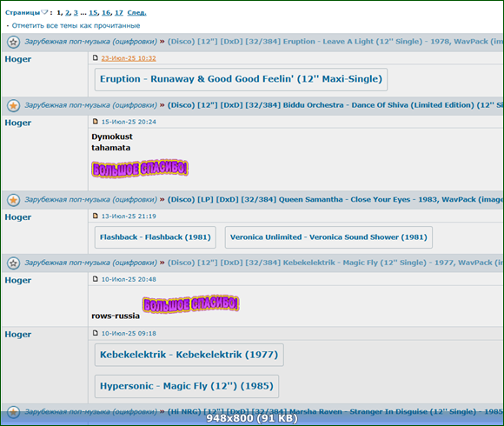The height and width of the screenshot is (426, 504).
Task: Open Eruption - Leave A Light topic title
Action: (335, 42)
